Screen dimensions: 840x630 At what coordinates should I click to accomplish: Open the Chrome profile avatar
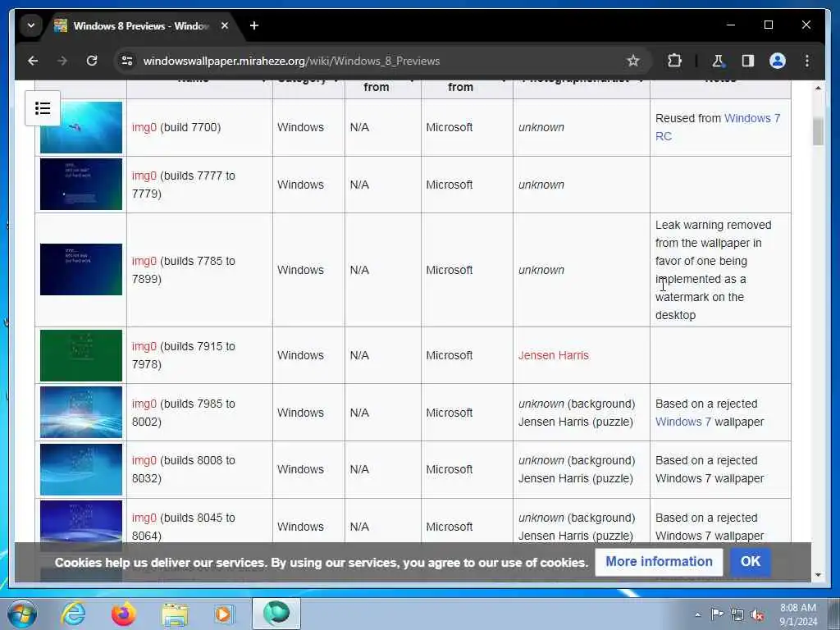778,61
